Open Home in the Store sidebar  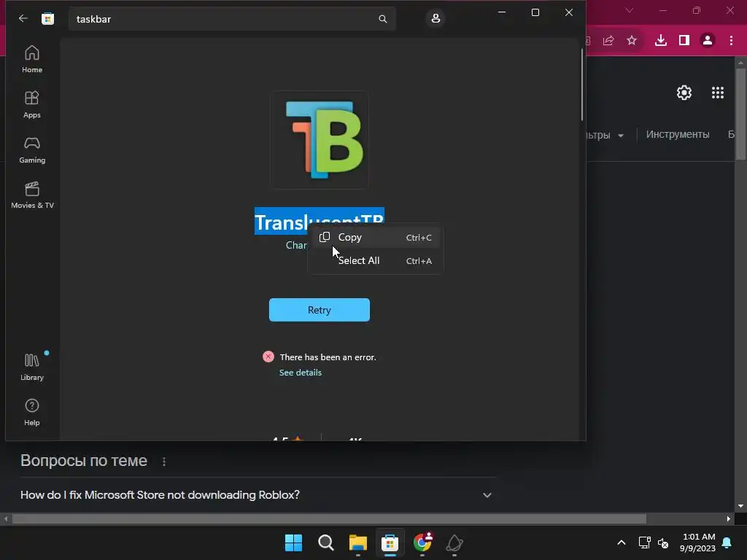(32, 59)
